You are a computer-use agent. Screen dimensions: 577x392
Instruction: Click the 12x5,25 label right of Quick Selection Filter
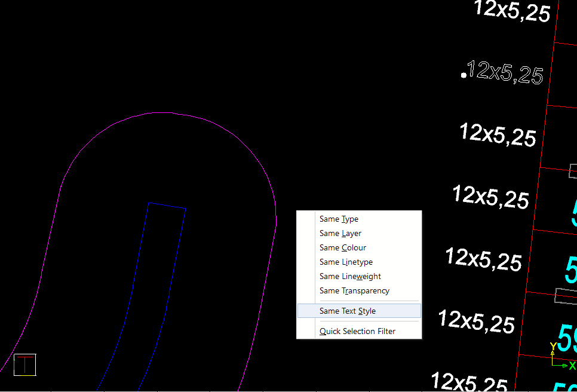click(x=476, y=321)
